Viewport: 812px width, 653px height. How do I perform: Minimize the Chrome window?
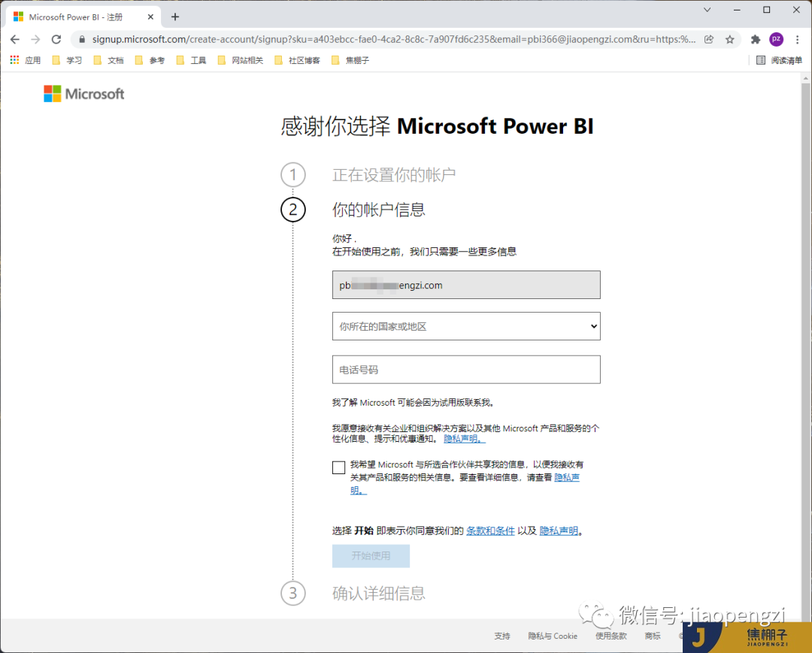click(737, 10)
